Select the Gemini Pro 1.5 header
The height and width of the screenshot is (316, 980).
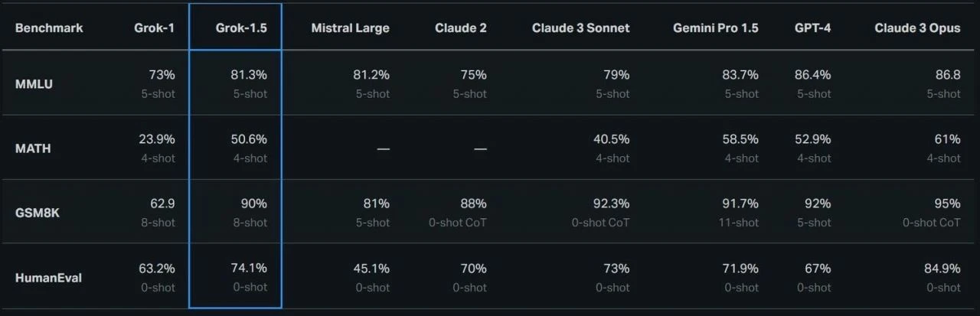(x=715, y=28)
